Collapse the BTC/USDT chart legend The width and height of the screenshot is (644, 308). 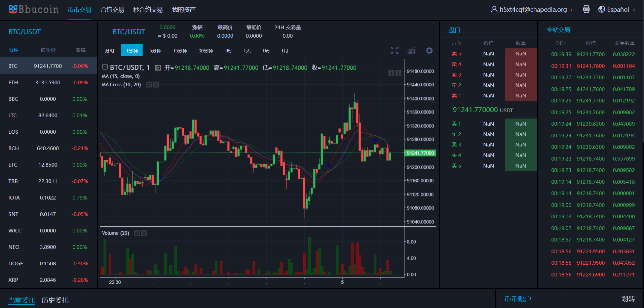[x=105, y=67]
